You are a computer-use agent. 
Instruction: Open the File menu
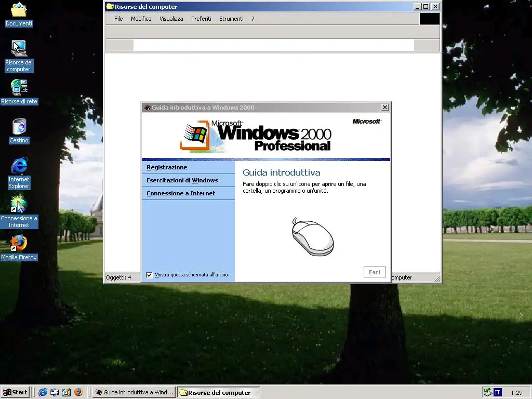(118, 19)
